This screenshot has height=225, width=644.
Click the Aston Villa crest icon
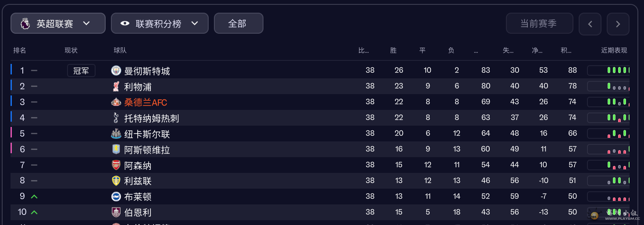pos(116,149)
